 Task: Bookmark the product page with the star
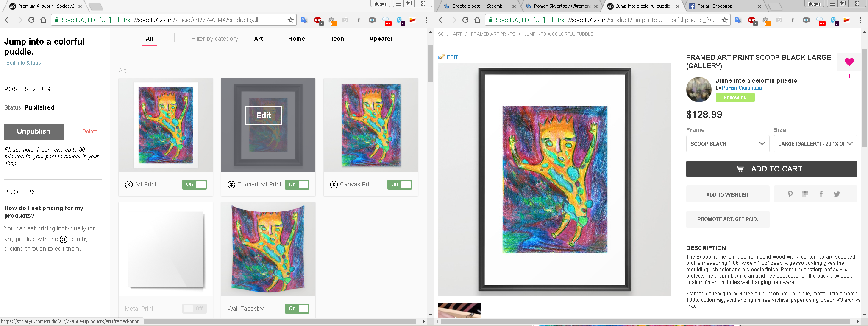(x=725, y=20)
